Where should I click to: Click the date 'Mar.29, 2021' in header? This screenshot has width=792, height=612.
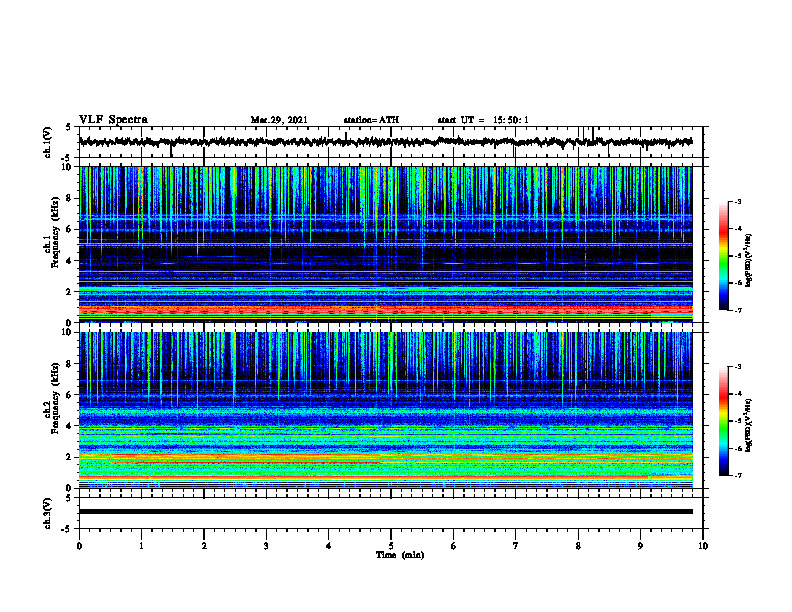279,120
